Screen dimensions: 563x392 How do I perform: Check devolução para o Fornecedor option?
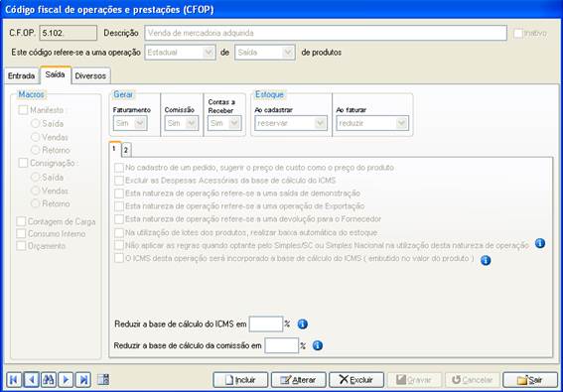pyautogui.click(x=119, y=219)
